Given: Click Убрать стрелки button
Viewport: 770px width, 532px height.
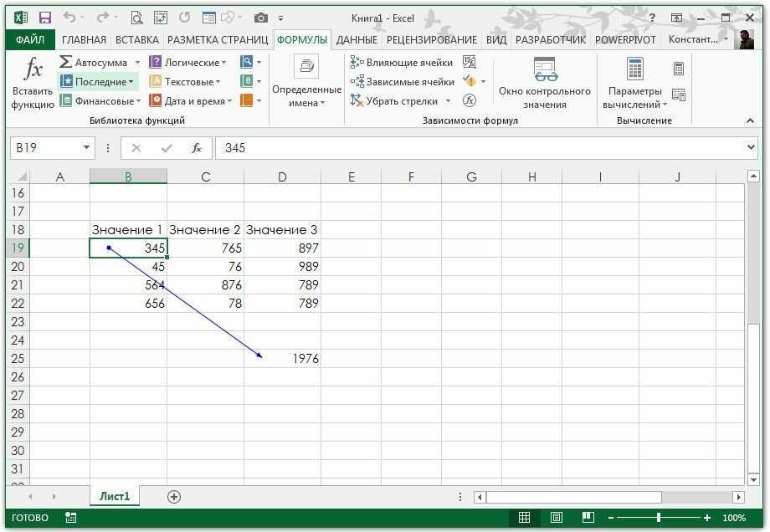Looking at the screenshot, I should tap(394, 101).
